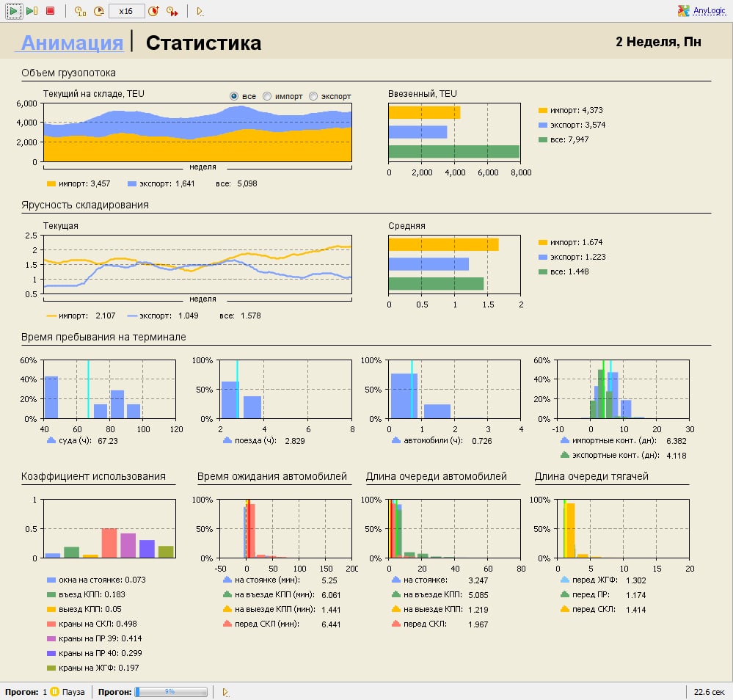Viewport: 733px width, 700px height.
Task: Select the 'все' radio button
Action: 234,96
